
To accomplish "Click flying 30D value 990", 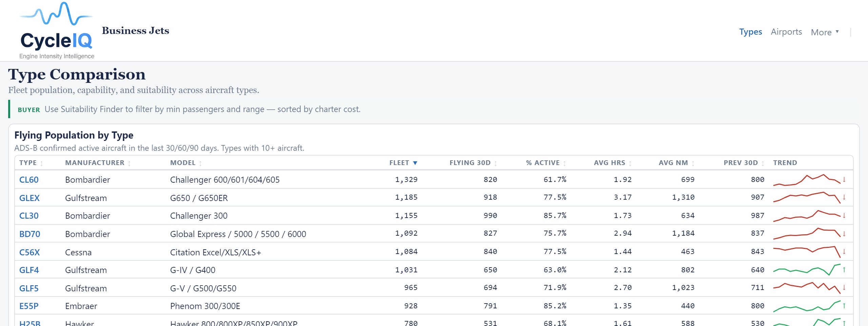I will pos(490,216).
